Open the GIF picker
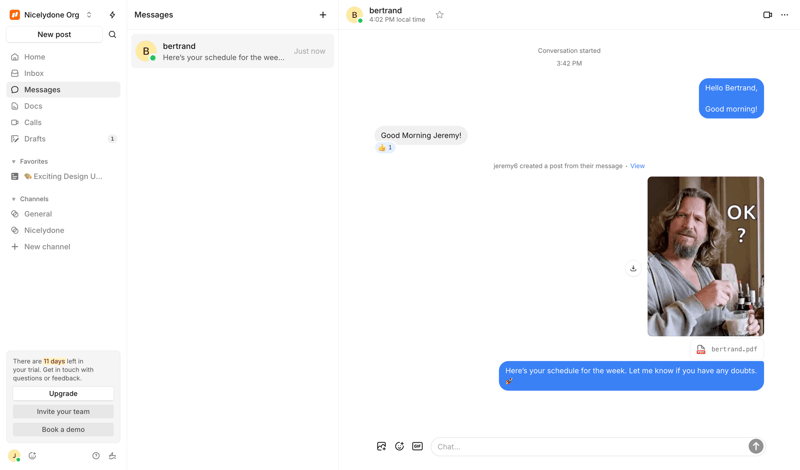800x470 pixels. pos(417,447)
